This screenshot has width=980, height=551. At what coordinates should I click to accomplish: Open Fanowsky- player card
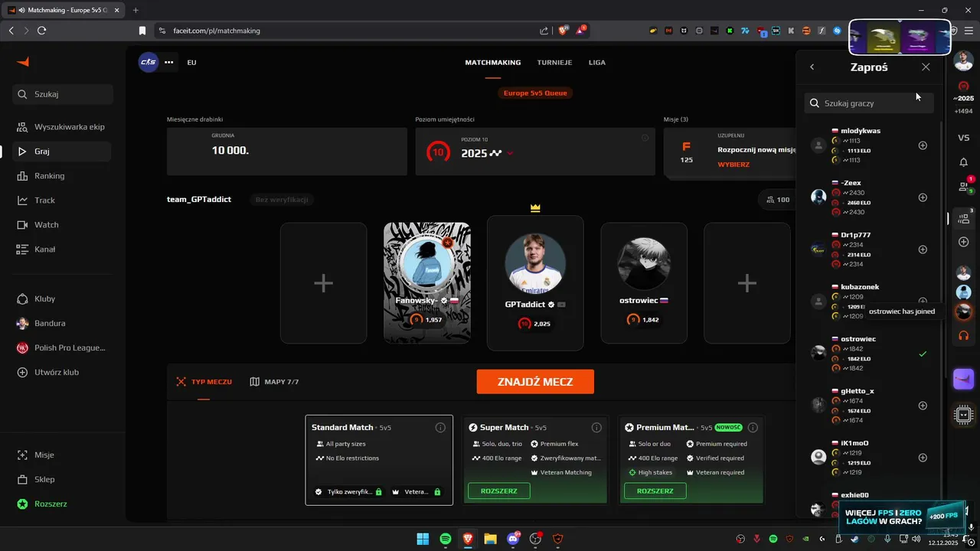click(x=427, y=283)
